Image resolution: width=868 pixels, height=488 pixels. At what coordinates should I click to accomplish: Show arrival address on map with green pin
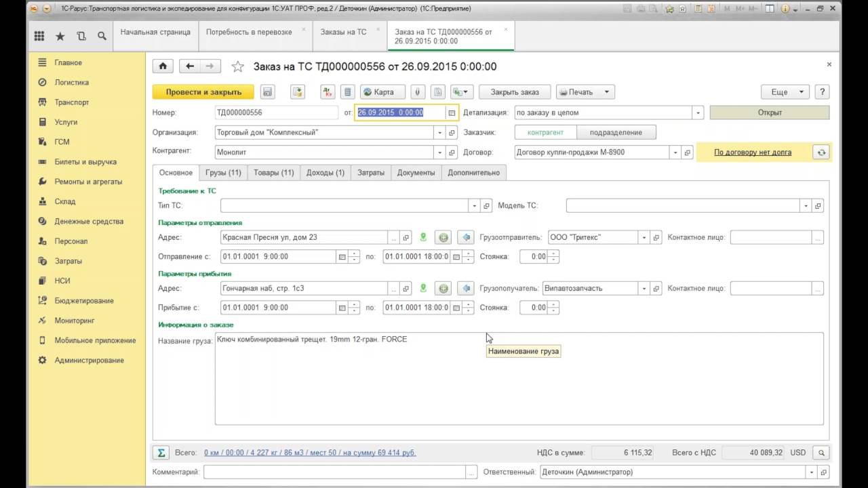pos(423,288)
